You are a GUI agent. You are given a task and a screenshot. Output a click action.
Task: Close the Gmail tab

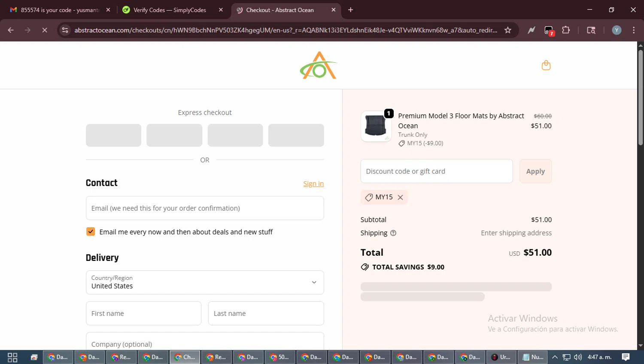[108, 10]
